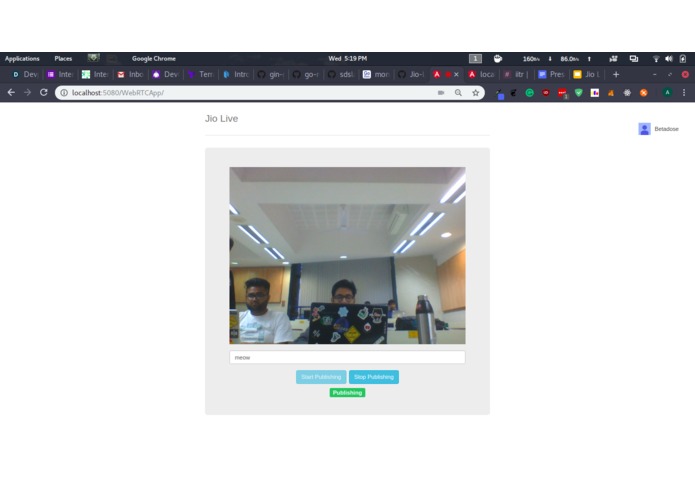
Task: Click the Start Publishing button
Action: pyautogui.click(x=321, y=377)
